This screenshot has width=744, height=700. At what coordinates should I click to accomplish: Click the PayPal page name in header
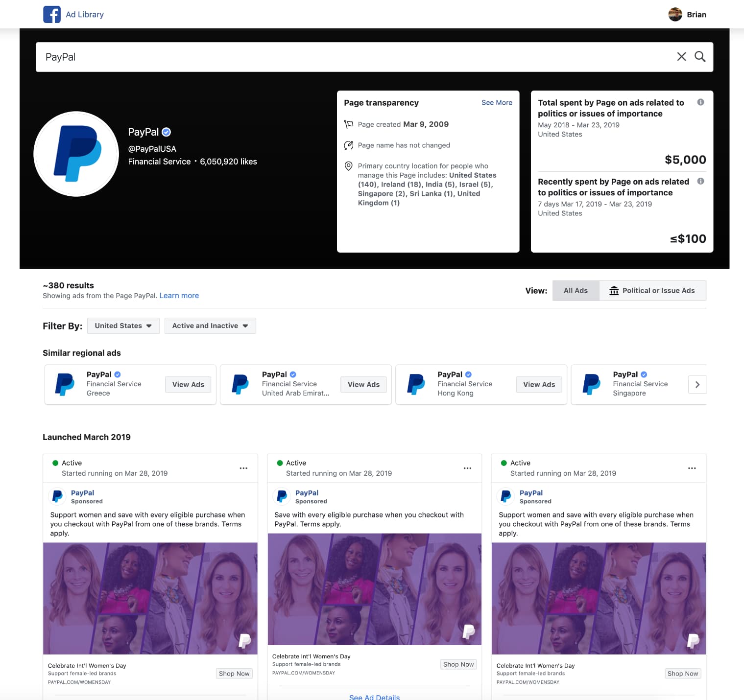(144, 132)
